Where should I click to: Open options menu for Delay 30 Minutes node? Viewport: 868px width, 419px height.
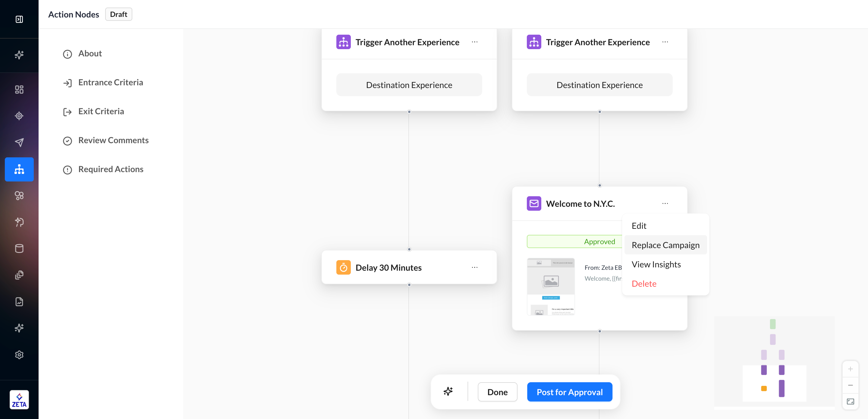[x=474, y=267]
